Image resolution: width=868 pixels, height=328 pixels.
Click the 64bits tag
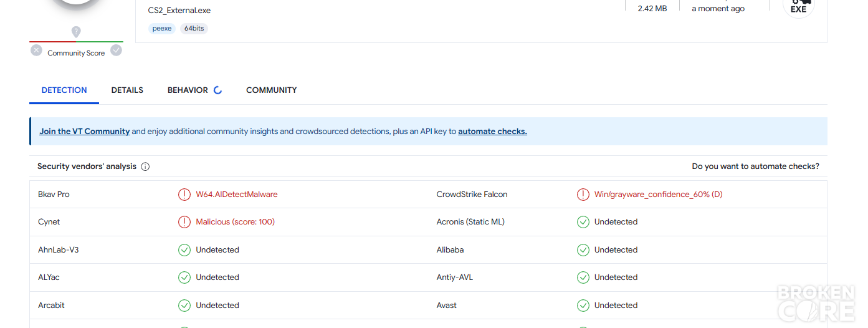pos(194,29)
